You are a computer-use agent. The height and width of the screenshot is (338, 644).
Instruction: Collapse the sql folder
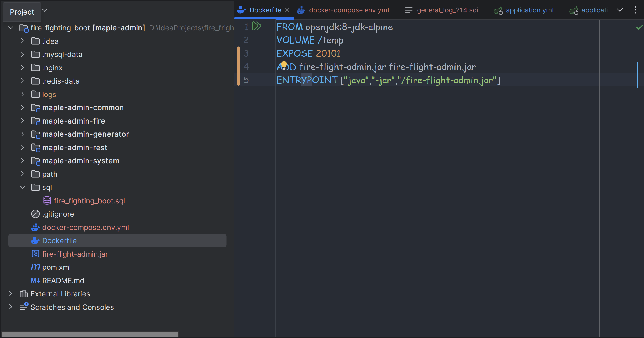23,187
